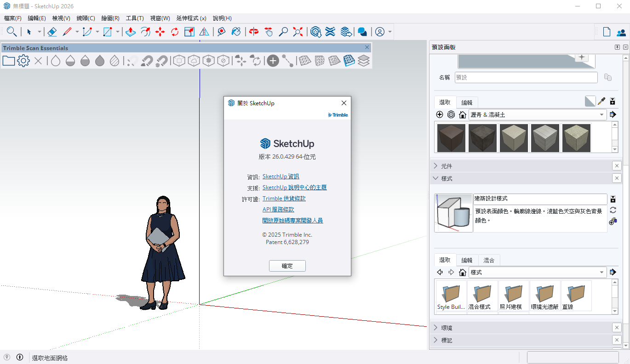
Task: Open the API 服務條款 link
Action: (x=278, y=210)
